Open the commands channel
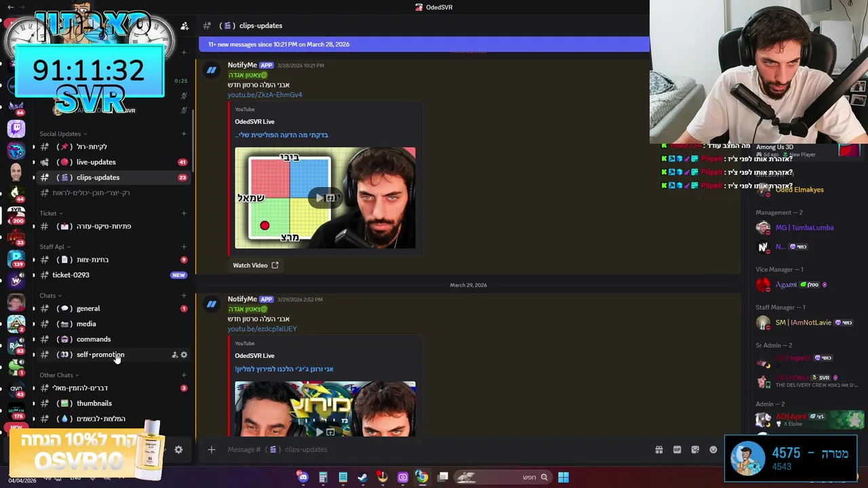This screenshot has width=868, height=488. (x=113, y=339)
